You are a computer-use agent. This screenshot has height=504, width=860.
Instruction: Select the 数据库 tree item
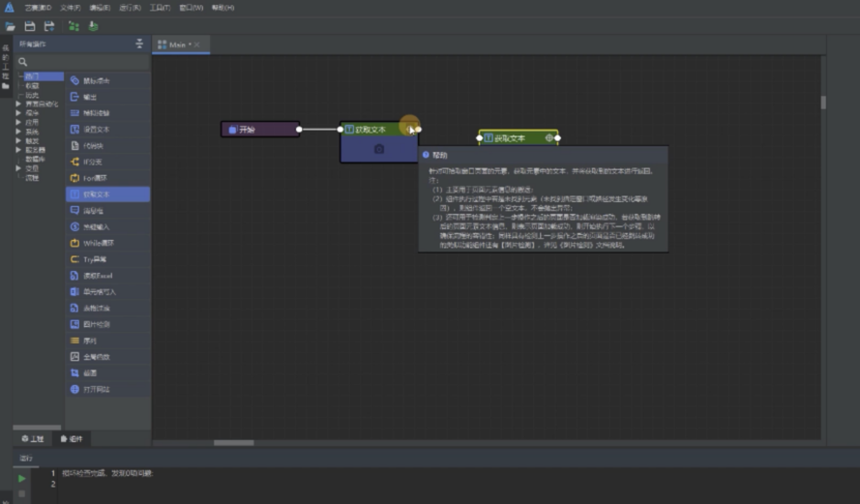click(x=35, y=159)
